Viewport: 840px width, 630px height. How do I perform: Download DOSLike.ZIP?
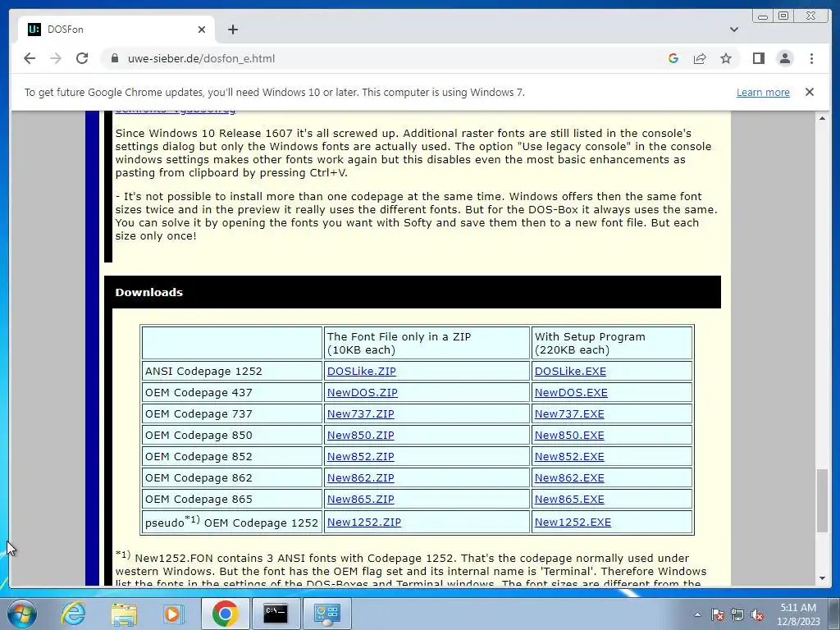pos(362,372)
